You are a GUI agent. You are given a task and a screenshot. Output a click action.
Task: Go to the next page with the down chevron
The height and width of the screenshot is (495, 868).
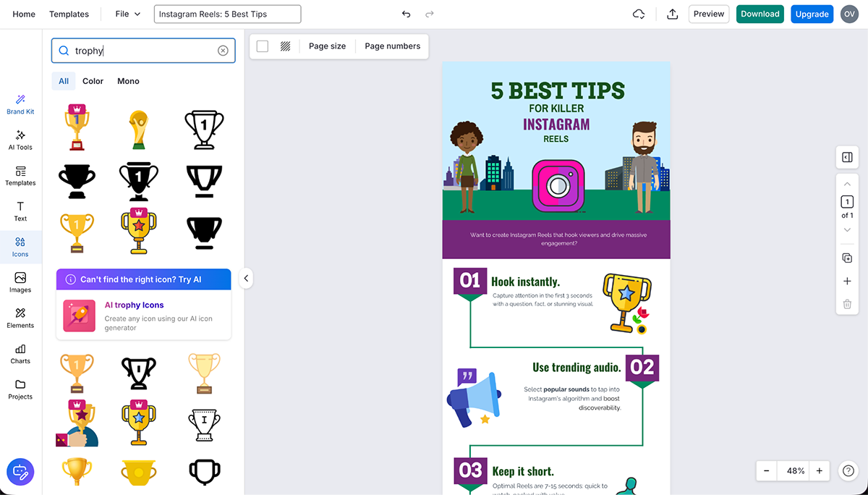click(x=847, y=229)
